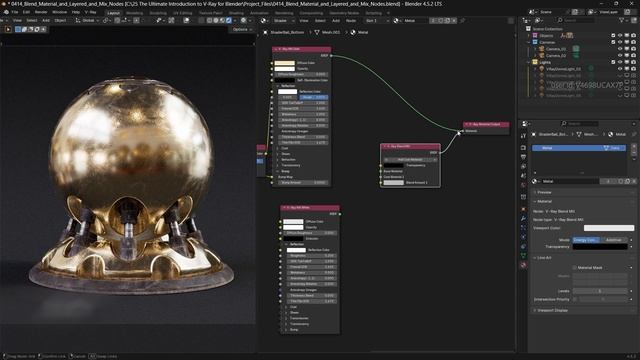Open the Window menu
Screen dimensions: 640x360
pos(59,12)
